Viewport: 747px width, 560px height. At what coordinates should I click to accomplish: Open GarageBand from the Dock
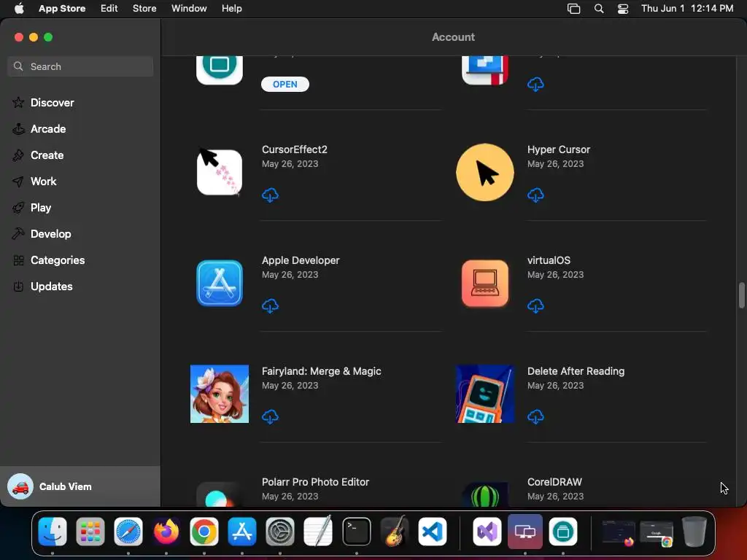click(x=395, y=532)
